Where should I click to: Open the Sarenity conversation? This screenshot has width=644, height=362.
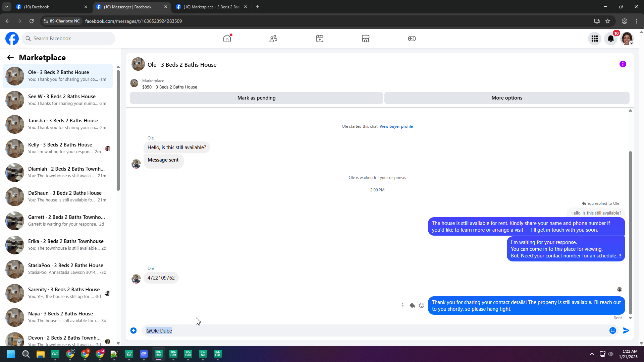tap(58, 293)
